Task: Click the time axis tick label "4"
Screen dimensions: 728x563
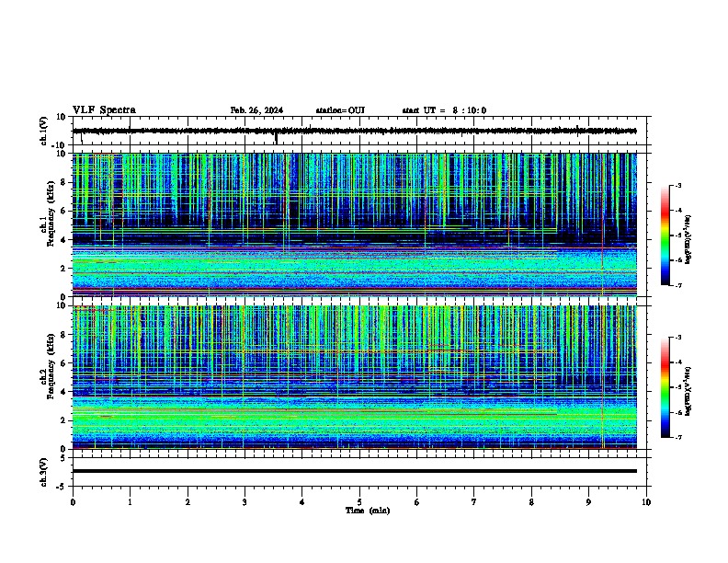Action: coord(302,502)
